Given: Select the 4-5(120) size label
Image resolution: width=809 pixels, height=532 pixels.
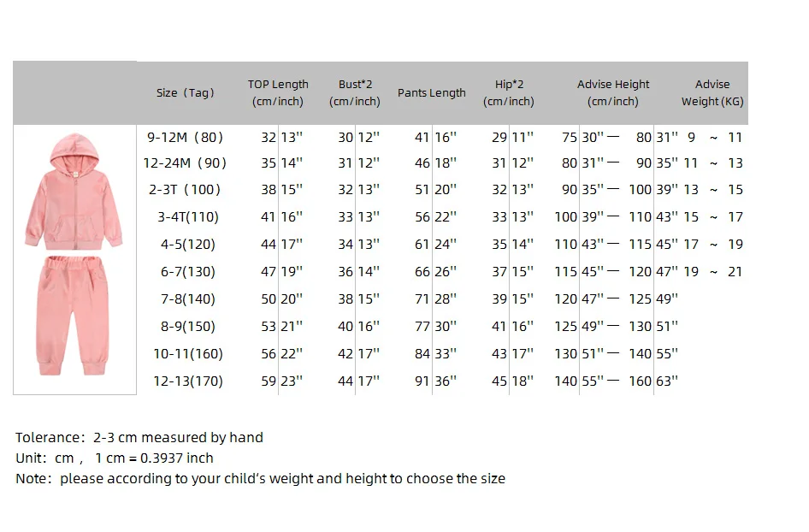Looking at the screenshot, I should 186,244.
